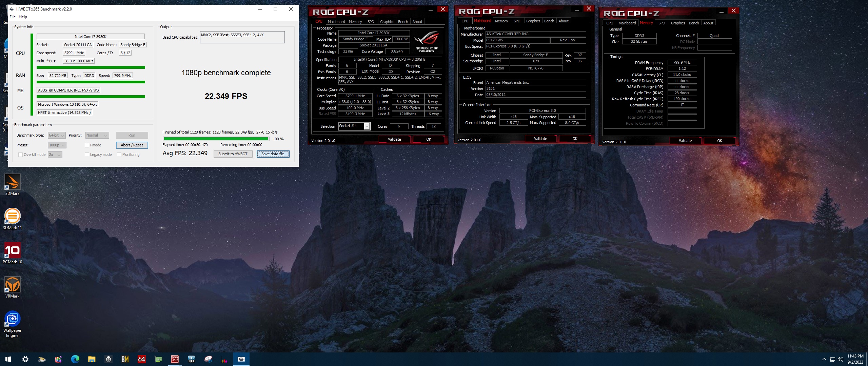Image resolution: width=868 pixels, height=366 pixels.
Task: Click the Run button in HWBOT
Action: (x=132, y=135)
